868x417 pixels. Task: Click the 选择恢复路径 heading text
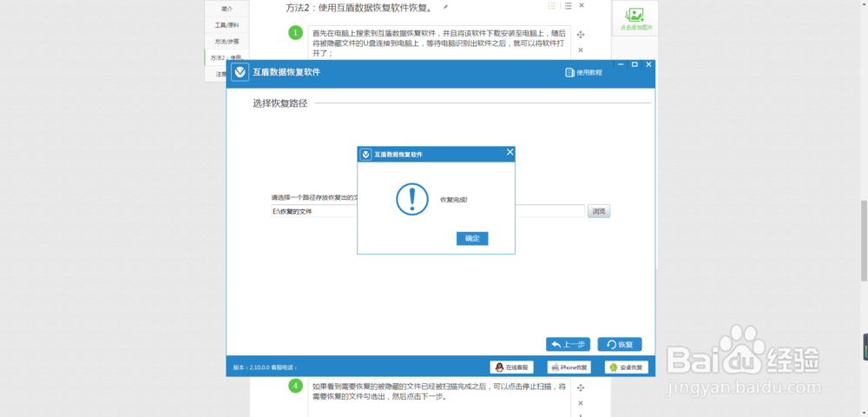tap(280, 103)
